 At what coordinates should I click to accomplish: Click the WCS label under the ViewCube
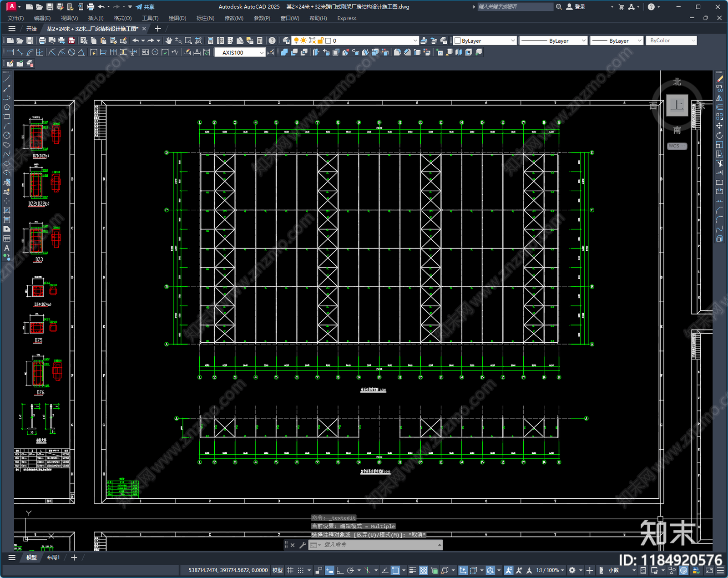pyautogui.click(x=677, y=146)
